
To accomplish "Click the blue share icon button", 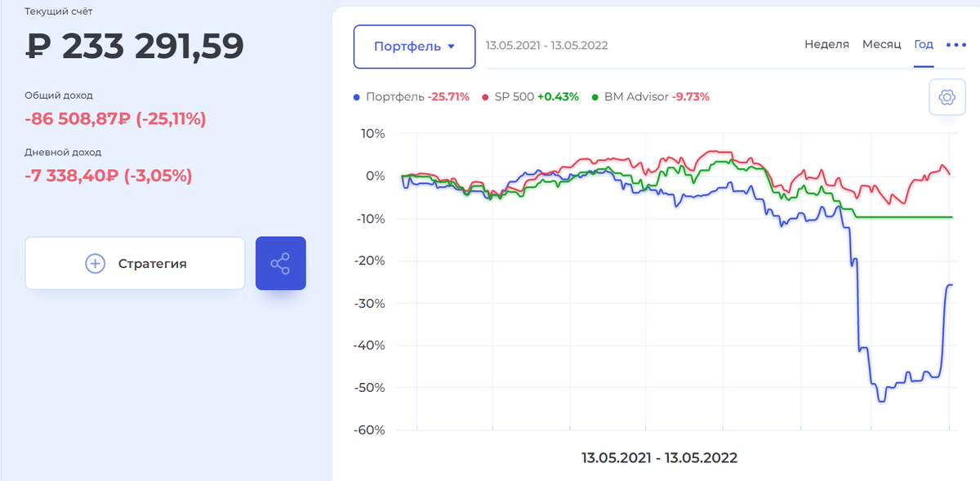I will point(280,263).
